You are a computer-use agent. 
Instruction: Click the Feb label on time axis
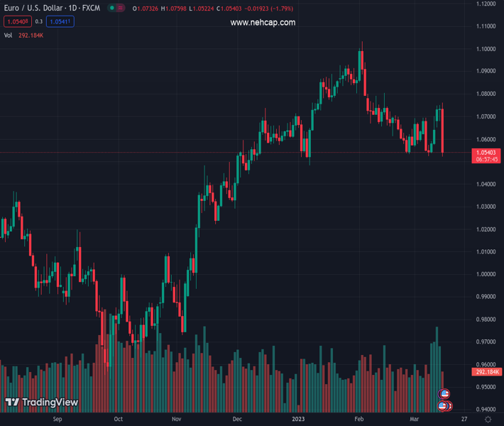point(359,420)
